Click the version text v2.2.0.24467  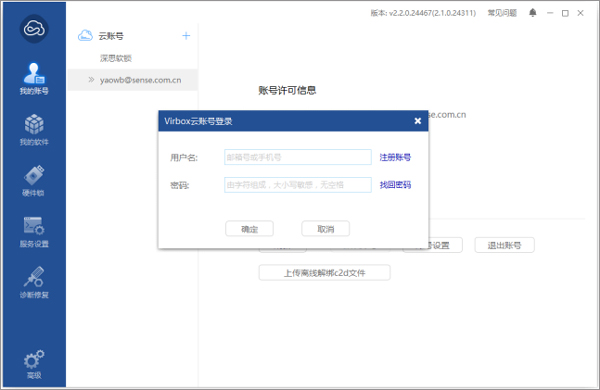coord(423,13)
